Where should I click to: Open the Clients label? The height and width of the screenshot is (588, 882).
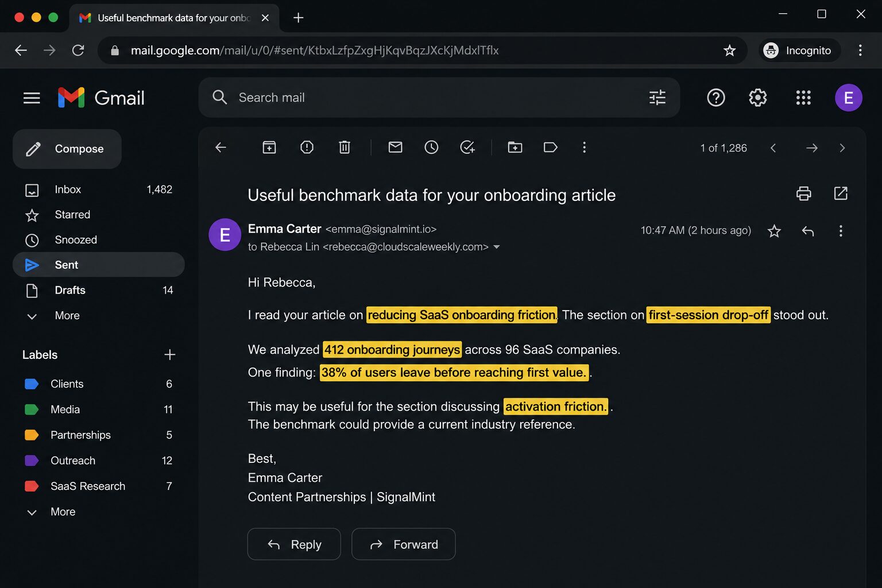(x=98, y=384)
